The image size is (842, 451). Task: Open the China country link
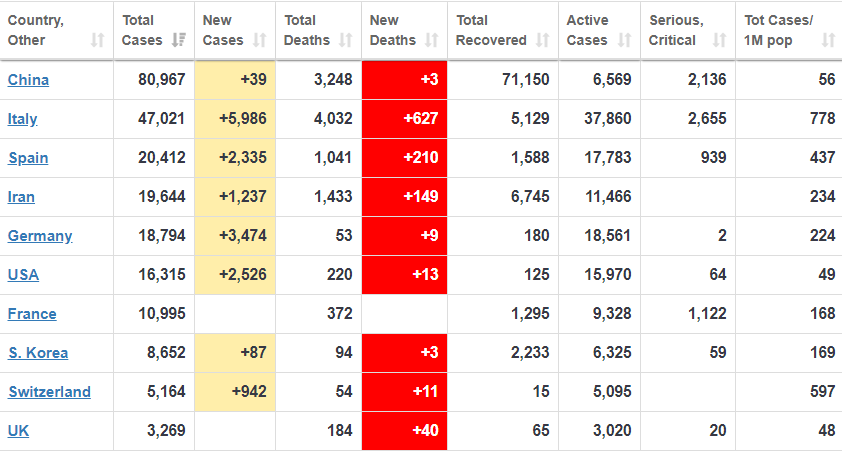pyautogui.click(x=28, y=80)
